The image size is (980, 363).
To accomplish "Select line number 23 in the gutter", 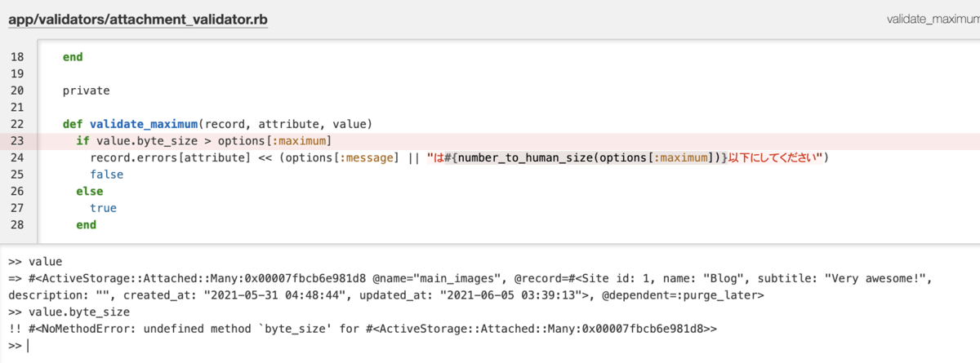I will click(x=18, y=141).
